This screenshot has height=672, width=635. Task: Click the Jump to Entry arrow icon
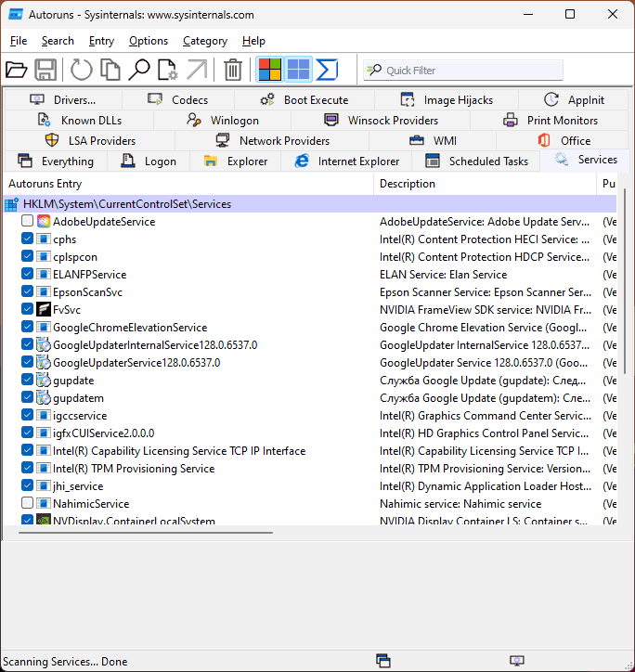pyautogui.click(x=197, y=70)
